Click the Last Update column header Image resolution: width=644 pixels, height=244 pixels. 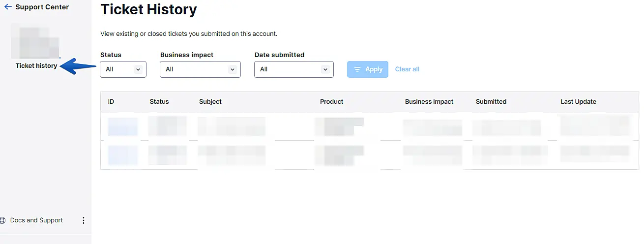[579, 102]
